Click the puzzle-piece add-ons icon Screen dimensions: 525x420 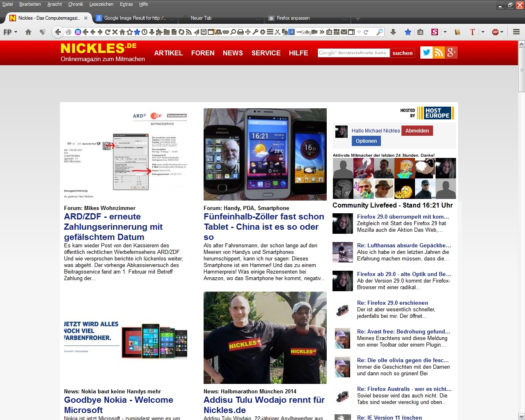coord(159,32)
